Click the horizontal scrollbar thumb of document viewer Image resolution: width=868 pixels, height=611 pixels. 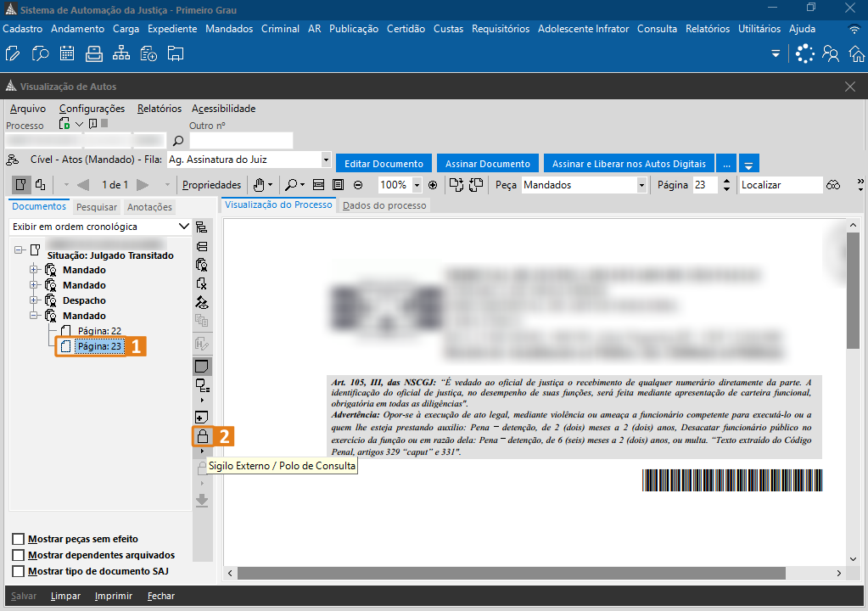tap(512, 573)
